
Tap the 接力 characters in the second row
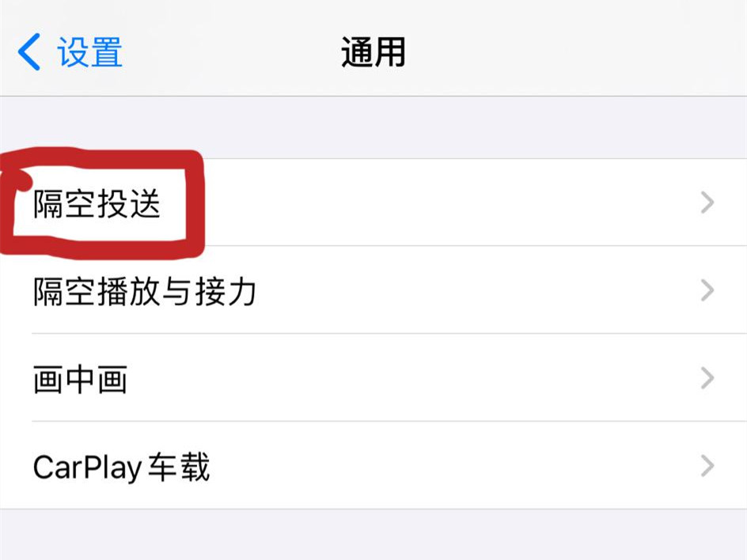[x=226, y=291]
